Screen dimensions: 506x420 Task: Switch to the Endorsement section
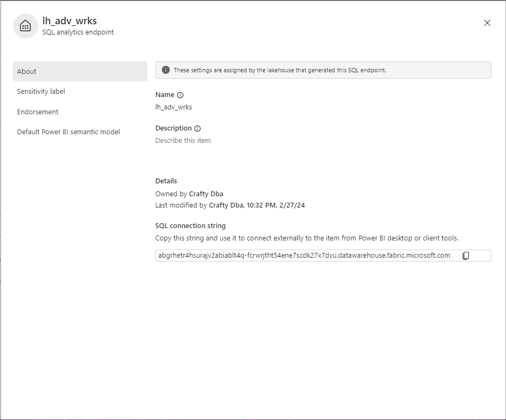coord(38,112)
